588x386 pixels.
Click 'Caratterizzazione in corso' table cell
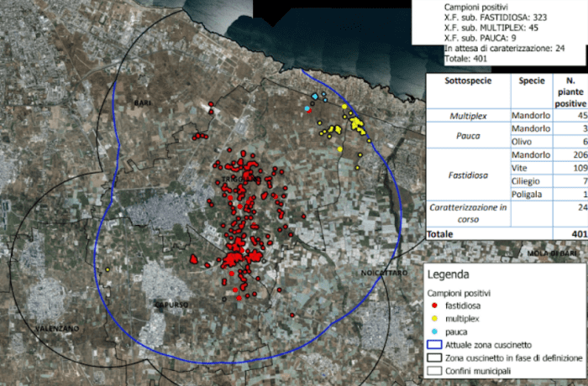[468, 213]
